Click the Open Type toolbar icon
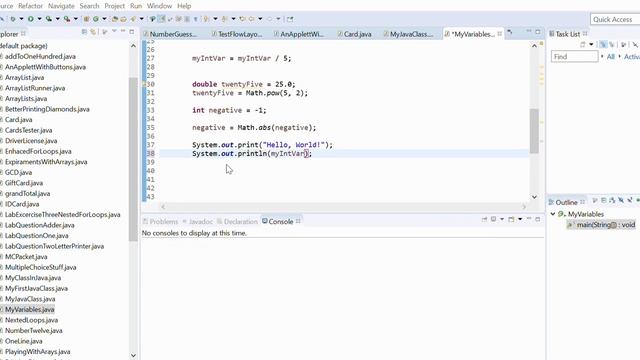This screenshot has width=640, height=360. click(115, 19)
